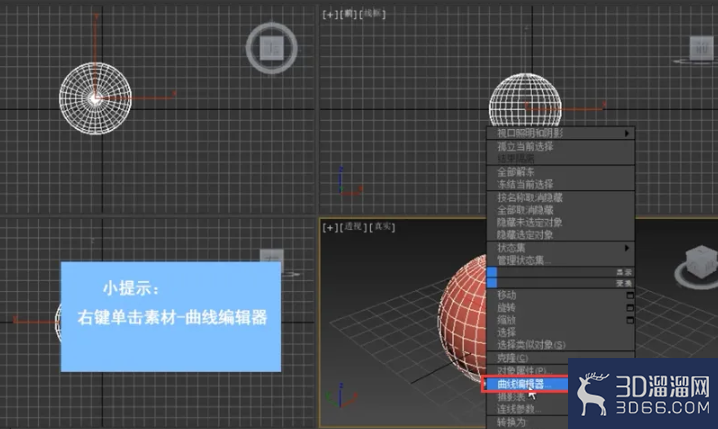Open the [前] view label menu
Screen dimensions: 718x429
pos(348,14)
